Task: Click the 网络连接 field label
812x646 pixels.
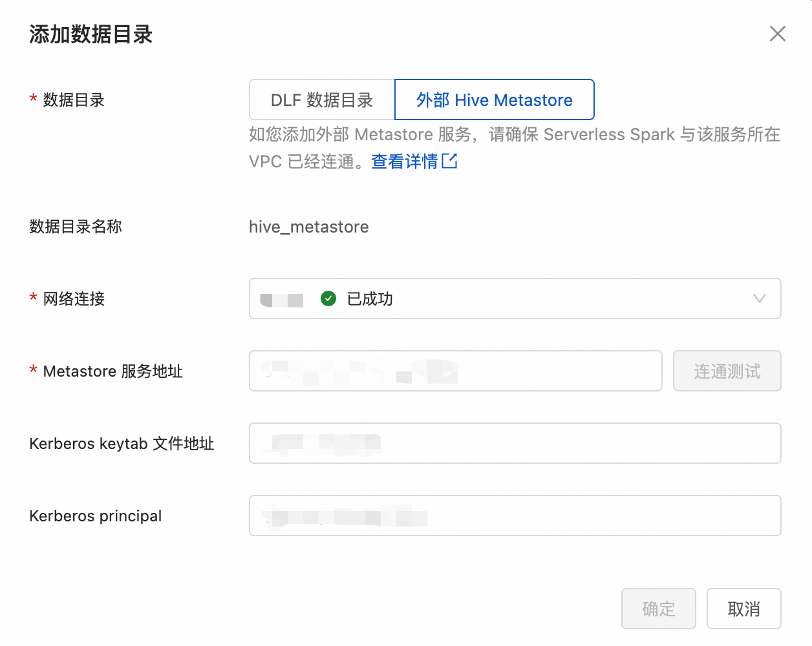Action: tap(74, 298)
